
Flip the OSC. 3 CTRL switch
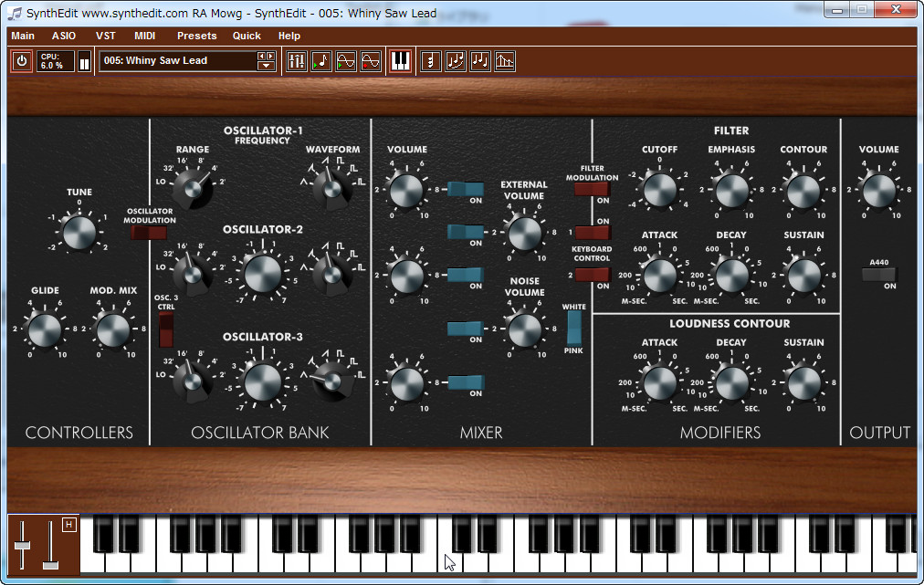coord(166,329)
